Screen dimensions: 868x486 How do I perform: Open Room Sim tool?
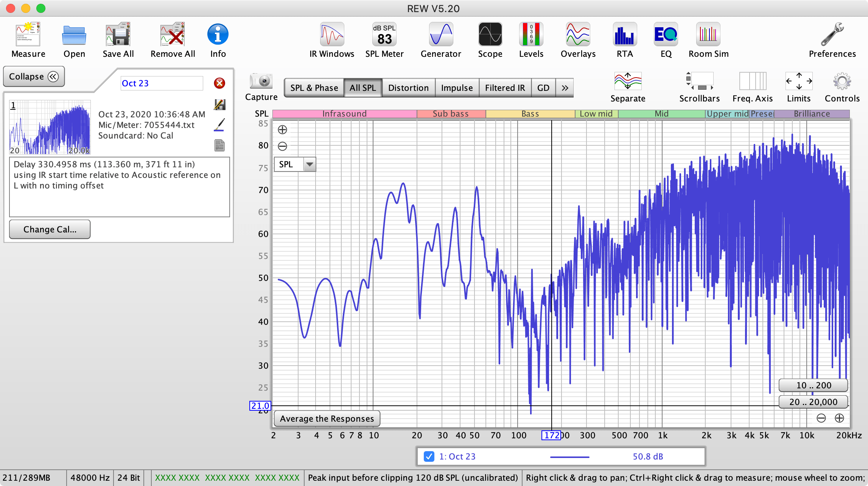click(708, 40)
